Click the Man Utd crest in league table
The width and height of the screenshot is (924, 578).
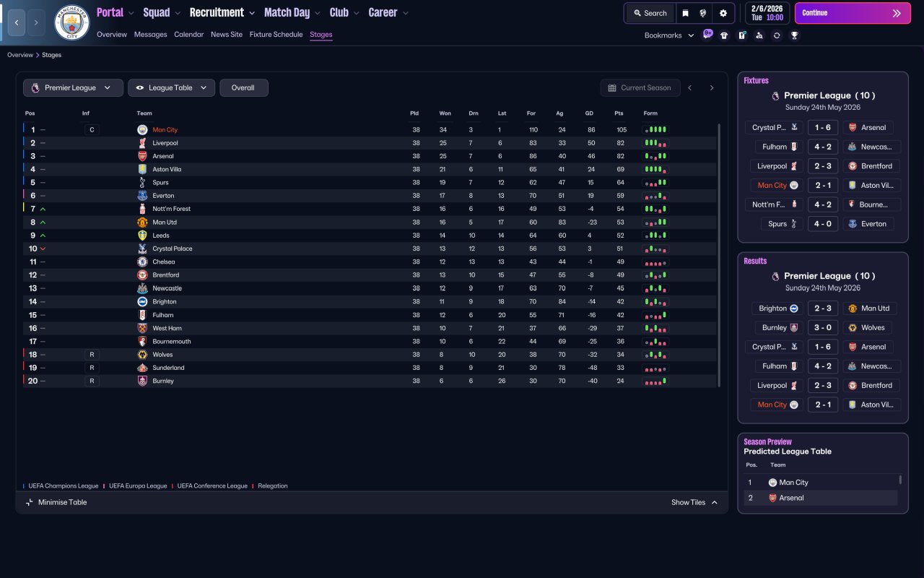coord(142,223)
